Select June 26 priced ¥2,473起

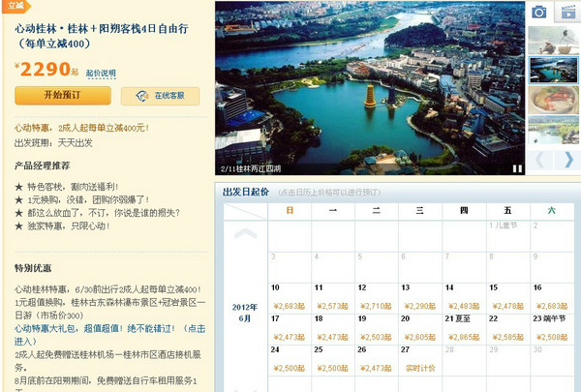376,360
